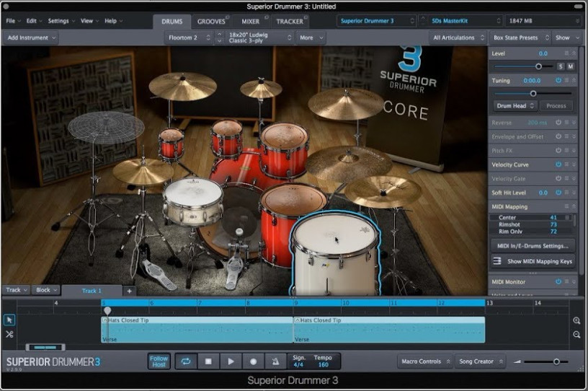Enable the Reverse effect power button
The height and width of the screenshot is (391, 588).
tap(558, 123)
